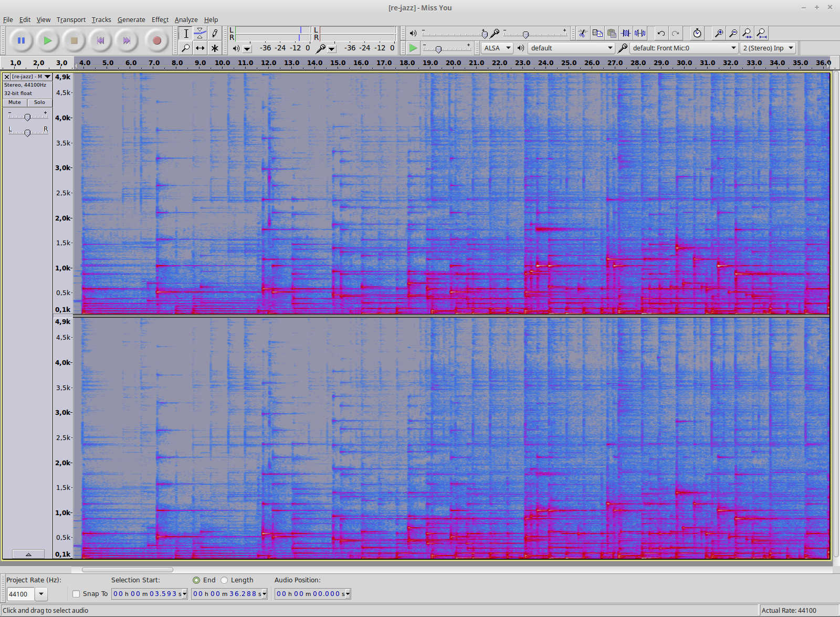
Task: Click the horizontal scrollbar below the tracks
Action: [128, 569]
